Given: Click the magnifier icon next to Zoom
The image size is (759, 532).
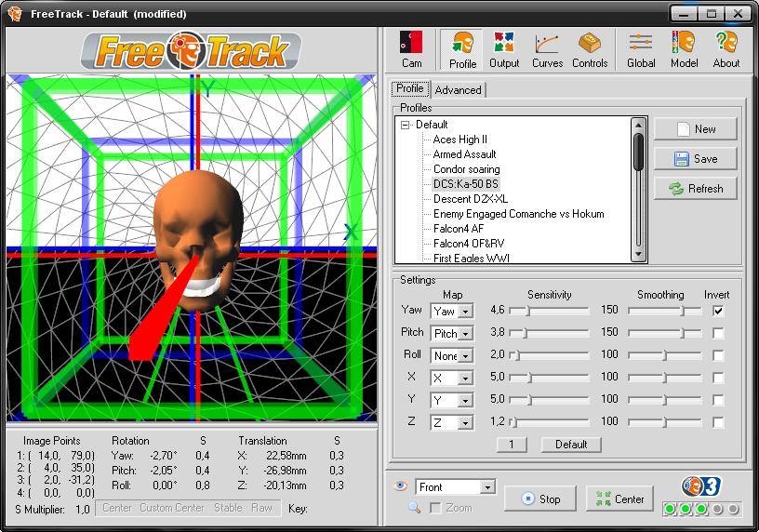Looking at the screenshot, I should pyautogui.click(x=414, y=507).
